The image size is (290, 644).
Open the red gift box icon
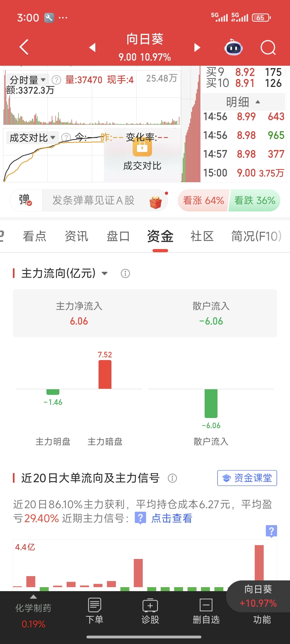155,202
